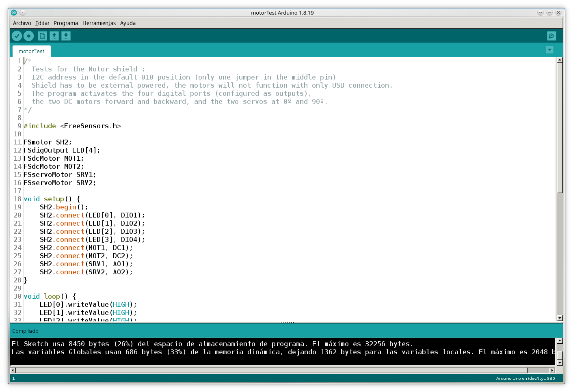Click console horizontal scroll left arrow

(x=13, y=370)
